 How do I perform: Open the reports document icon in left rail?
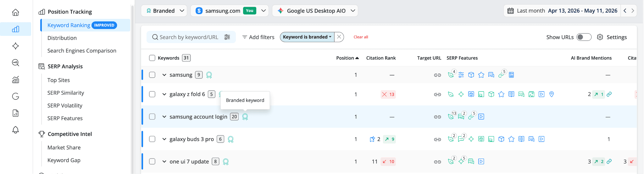pos(15,113)
